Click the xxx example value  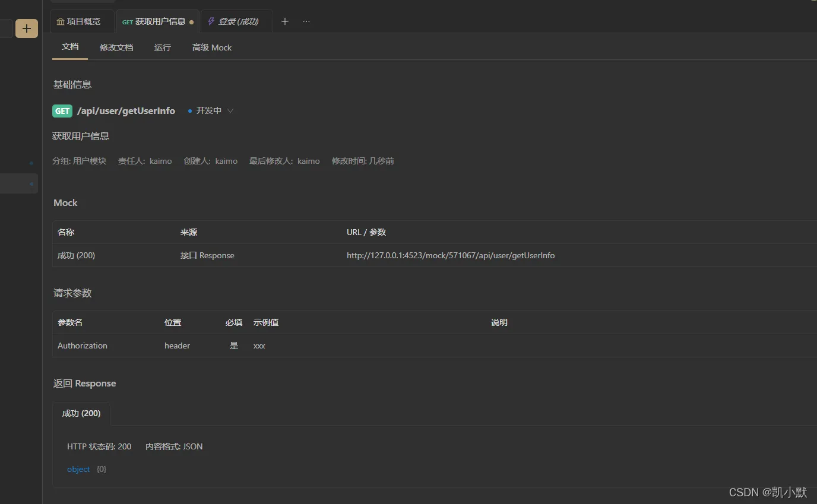(259, 345)
